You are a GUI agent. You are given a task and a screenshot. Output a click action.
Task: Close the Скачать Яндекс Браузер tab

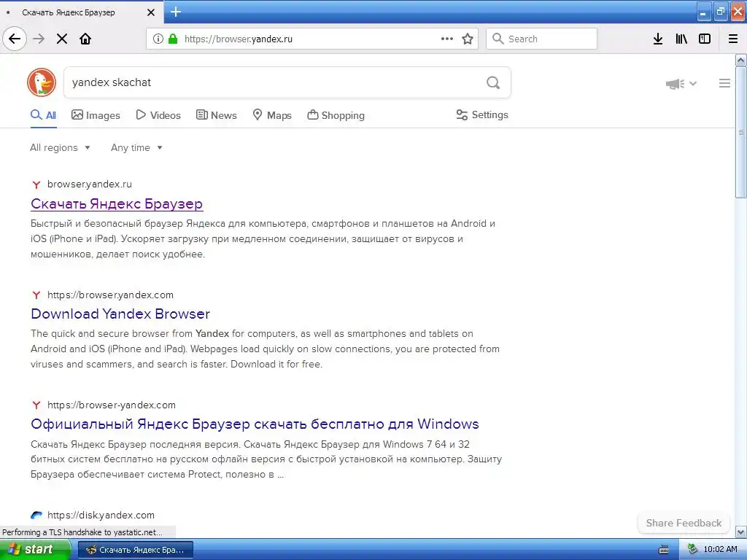point(151,12)
